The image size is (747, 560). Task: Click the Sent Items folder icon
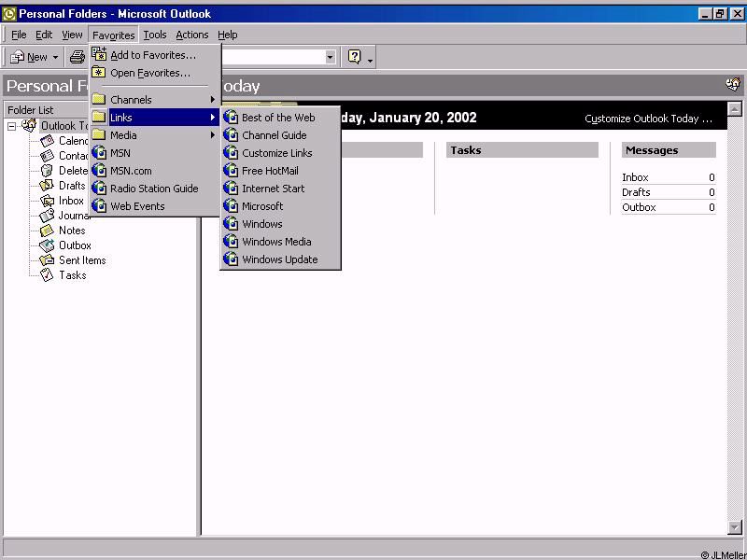[47, 260]
